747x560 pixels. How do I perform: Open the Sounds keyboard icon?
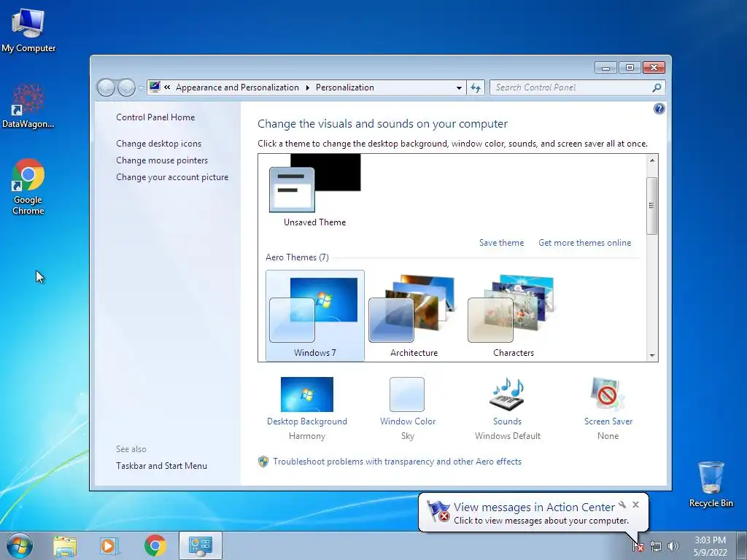[507, 394]
